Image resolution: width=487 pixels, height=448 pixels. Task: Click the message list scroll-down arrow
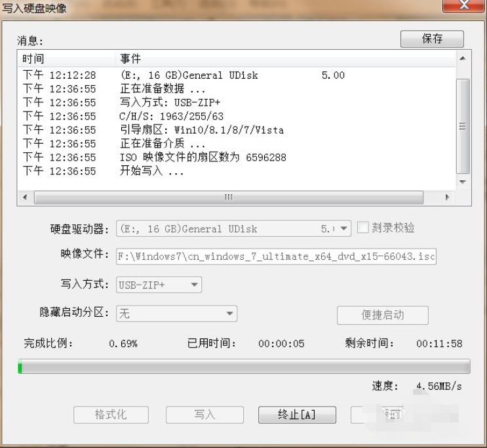[463, 182]
